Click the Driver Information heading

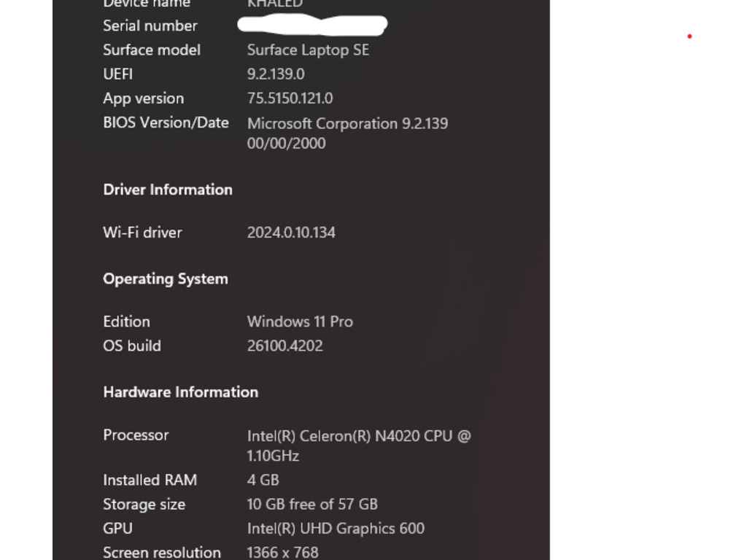168,190
